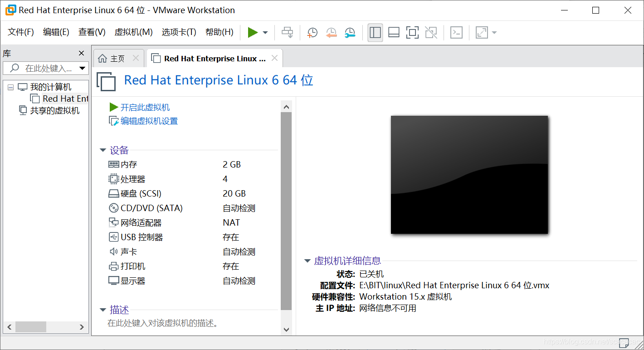The width and height of the screenshot is (644, 350).
Task: Select the Red Hat Enterprise Linux tab
Action: 215,59
